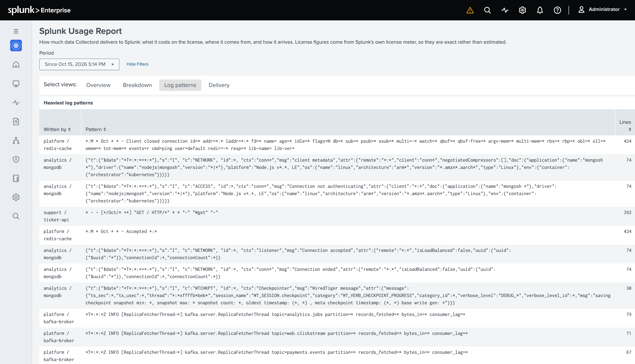
Task: Switch to the Overview view
Action: click(x=98, y=85)
